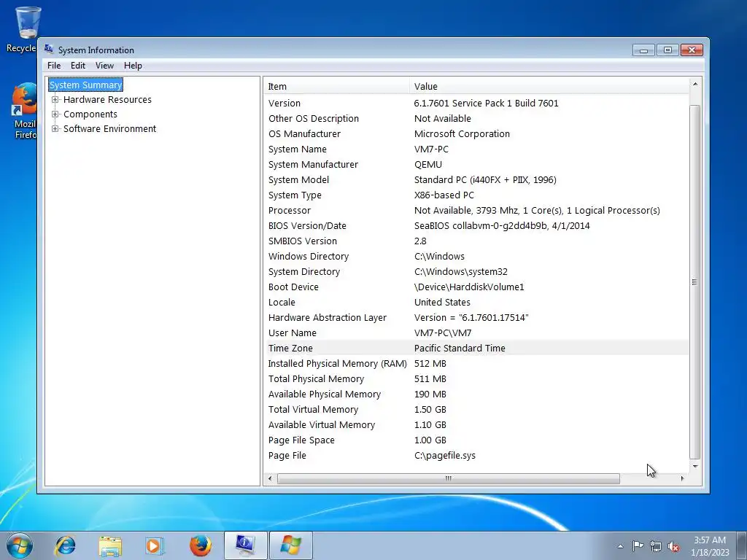Select the Hardware Abstraction Layer row
Screen dimensions: 747x560
(476, 318)
